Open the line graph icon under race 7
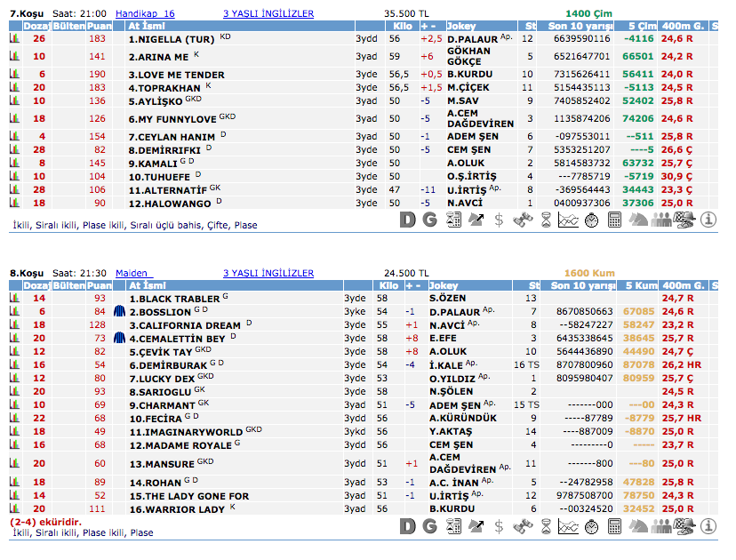 [x=568, y=219]
